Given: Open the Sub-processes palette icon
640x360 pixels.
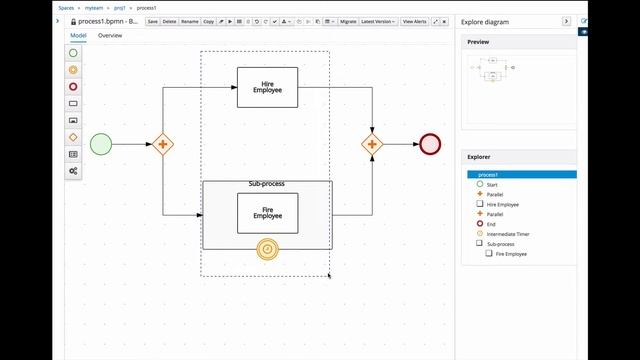Looking at the screenshot, I should (x=73, y=120).
